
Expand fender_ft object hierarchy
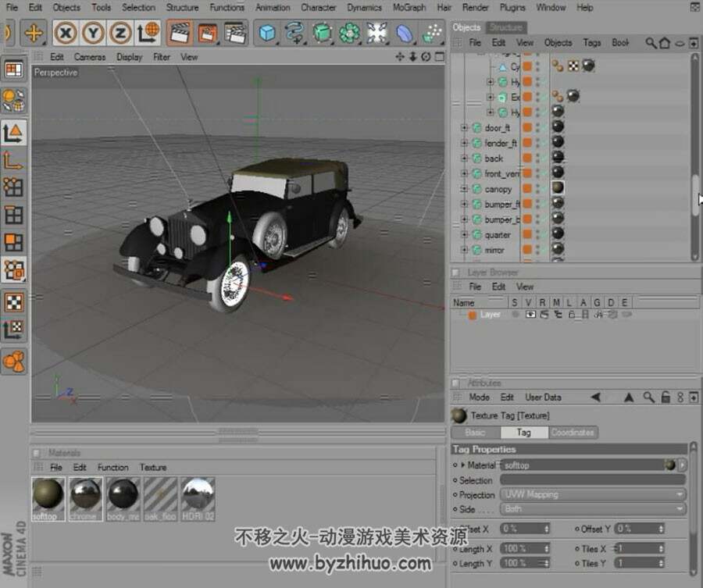[x=464, y=143]
